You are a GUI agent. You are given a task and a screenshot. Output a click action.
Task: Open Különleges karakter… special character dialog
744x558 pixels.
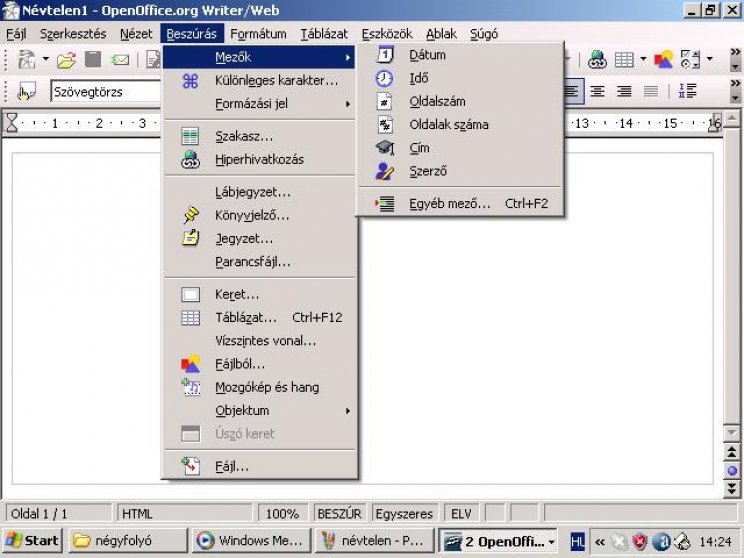click(259, 81)
